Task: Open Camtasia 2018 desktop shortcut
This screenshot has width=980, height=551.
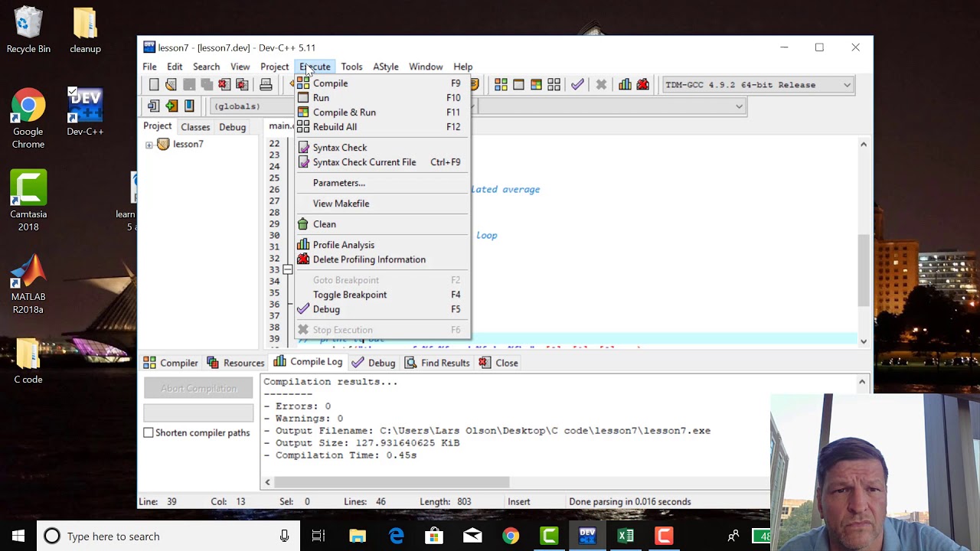Action: 28,201
